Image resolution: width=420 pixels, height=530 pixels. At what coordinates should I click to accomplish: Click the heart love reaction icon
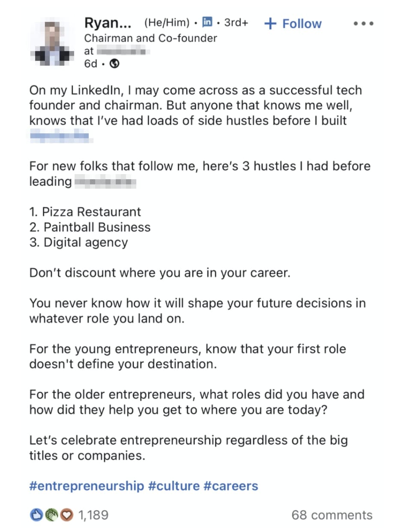[66, 515]
